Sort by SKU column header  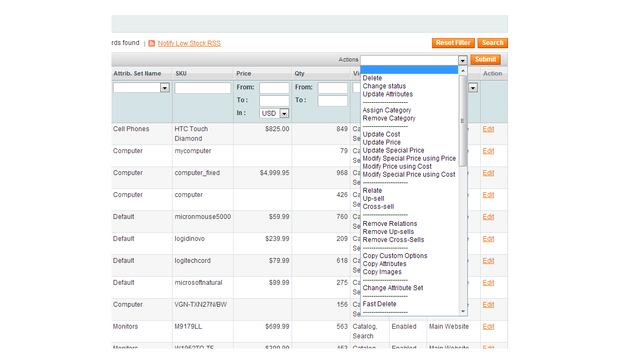(x=181, y=73)
